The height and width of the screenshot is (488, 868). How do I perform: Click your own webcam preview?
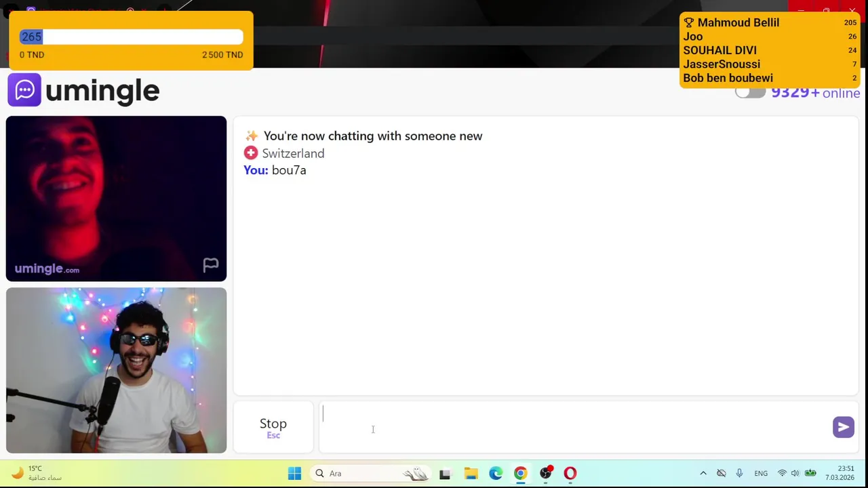point(116,370)
